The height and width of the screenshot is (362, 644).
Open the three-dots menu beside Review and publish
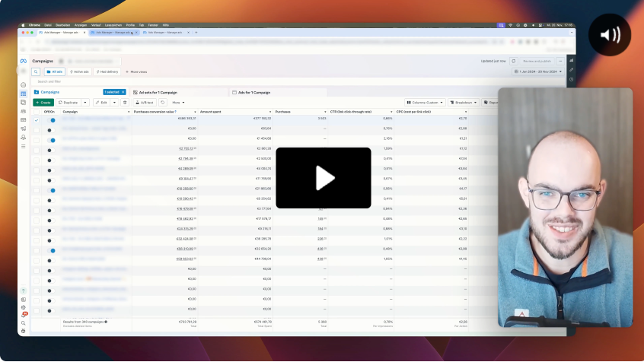click(560, 61)
